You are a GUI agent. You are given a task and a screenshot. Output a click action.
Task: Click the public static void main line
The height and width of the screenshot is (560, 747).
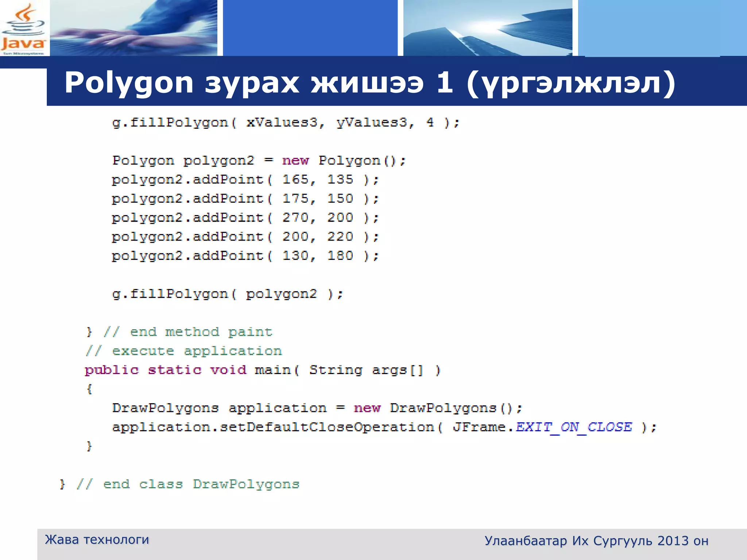(x=263, y=370)
